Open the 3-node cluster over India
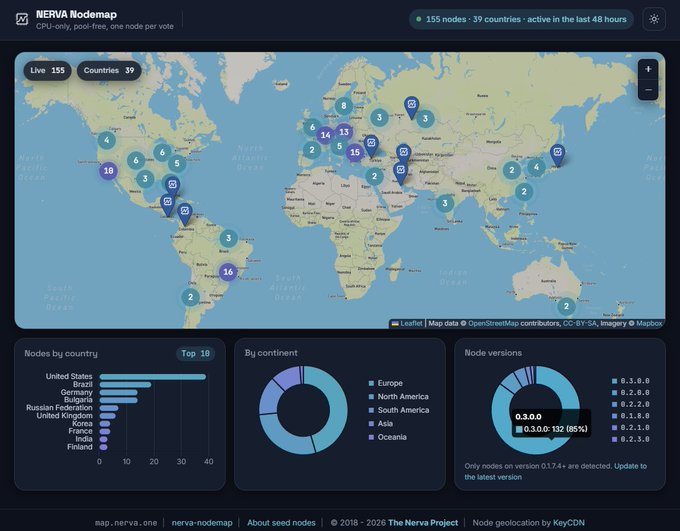The height and width of the screenshot is (531, 680). [445, 203]
